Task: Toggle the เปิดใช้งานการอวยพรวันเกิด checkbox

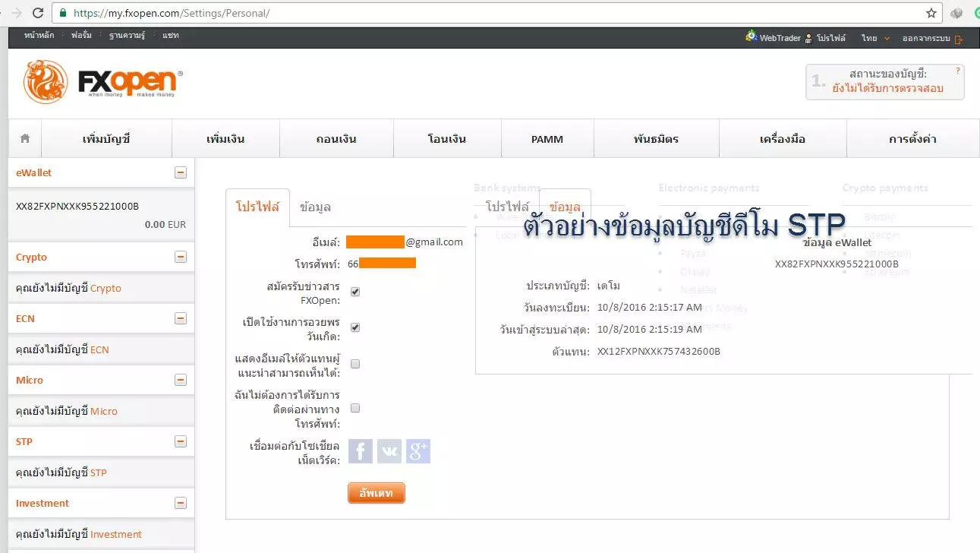Action: [355, 327]
